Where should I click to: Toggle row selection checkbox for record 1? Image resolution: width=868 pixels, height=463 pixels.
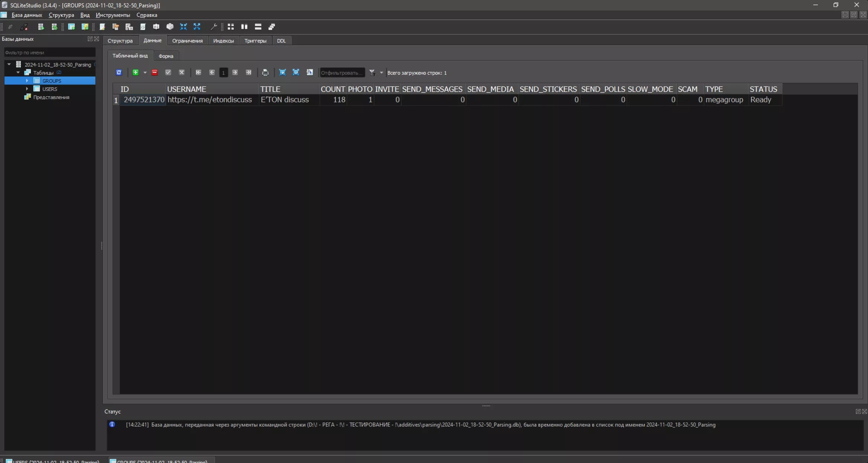(x=115, y=100)
